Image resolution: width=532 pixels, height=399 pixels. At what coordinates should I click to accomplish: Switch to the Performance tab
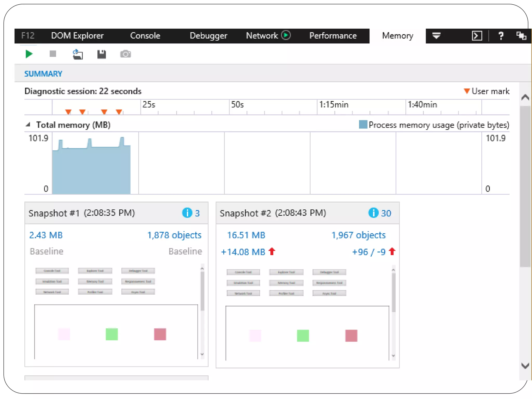(333, 36)
